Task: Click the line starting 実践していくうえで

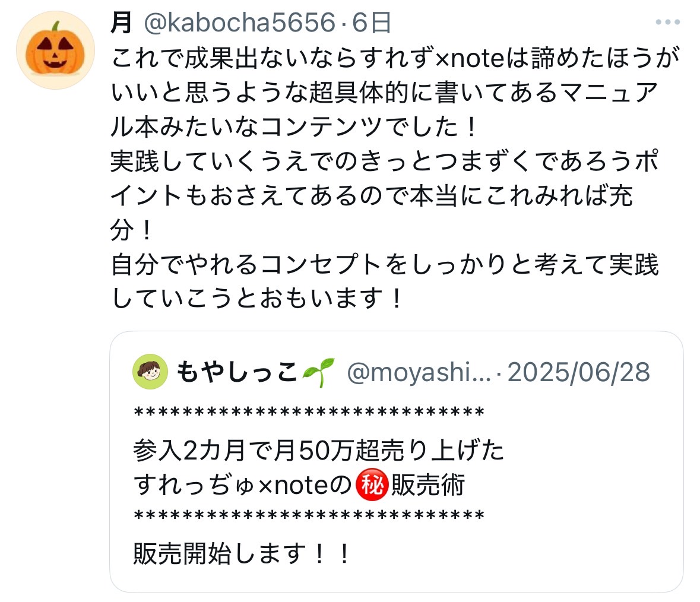Action: tap(384, 161)
